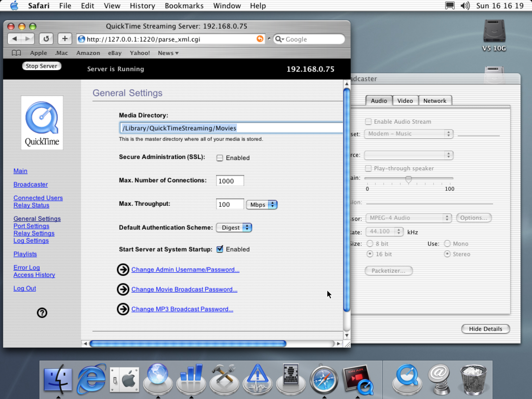
Task: Open the File menu
Action: [x=65, y=6]
